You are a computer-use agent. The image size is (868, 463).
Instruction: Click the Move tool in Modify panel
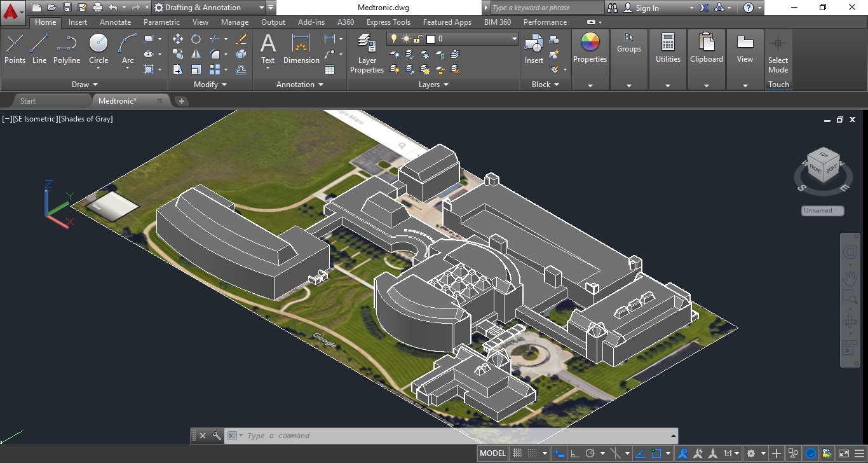coord(178,39)
